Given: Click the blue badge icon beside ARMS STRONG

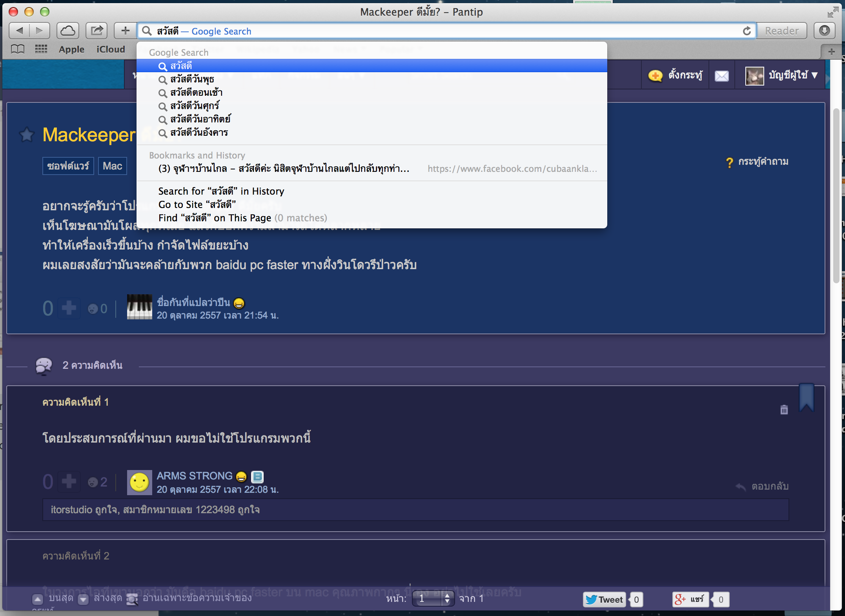Looking at the screenshot, I should 257,476.
